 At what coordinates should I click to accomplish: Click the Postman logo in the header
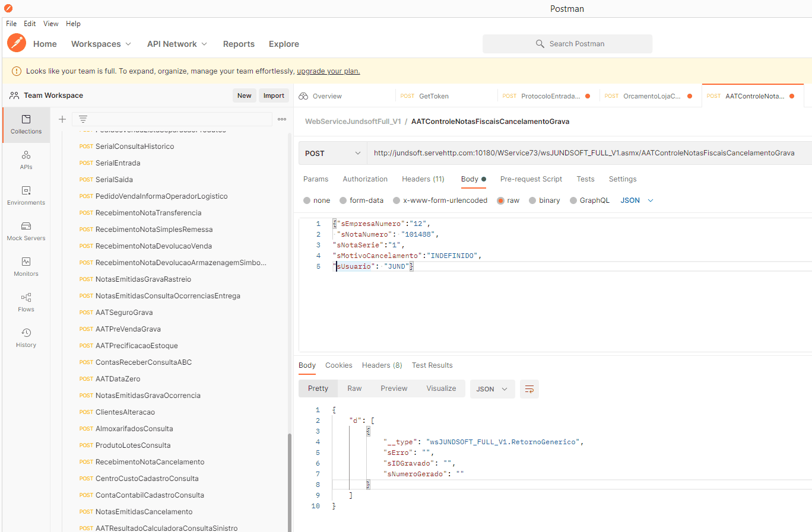click(x=17, y=43)
